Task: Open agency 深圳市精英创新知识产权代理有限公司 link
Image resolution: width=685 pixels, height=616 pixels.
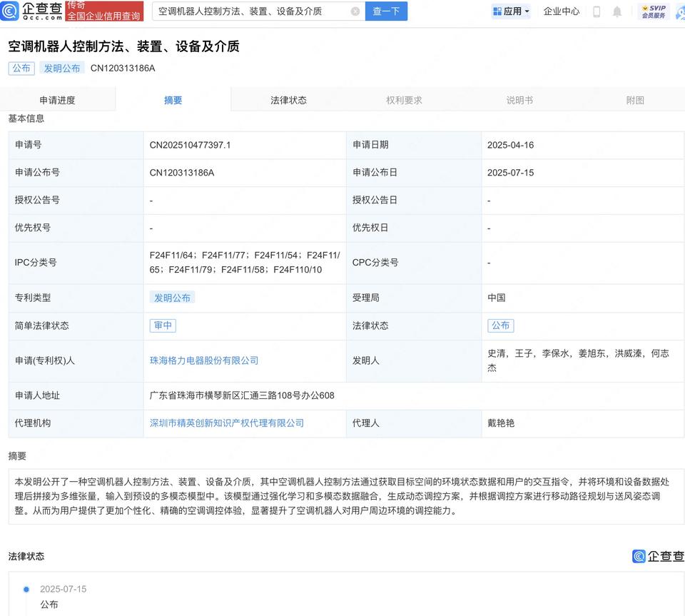Action: point(227,423)
